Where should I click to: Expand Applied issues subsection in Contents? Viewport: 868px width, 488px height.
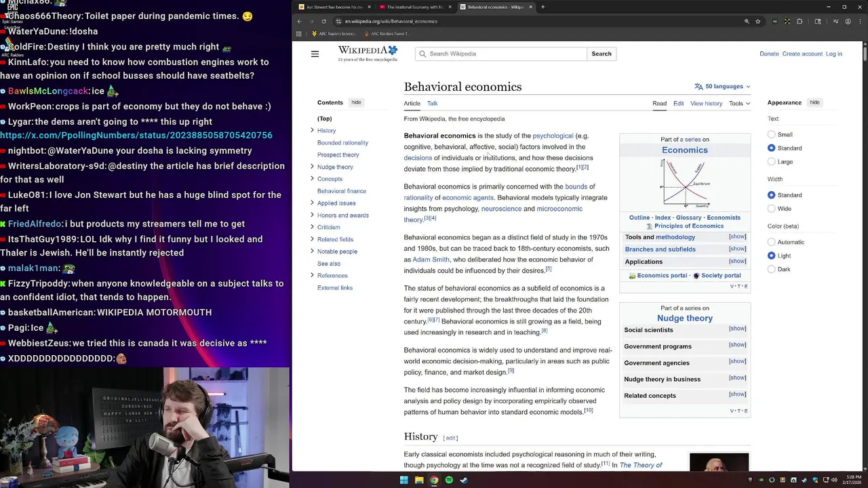312,203
